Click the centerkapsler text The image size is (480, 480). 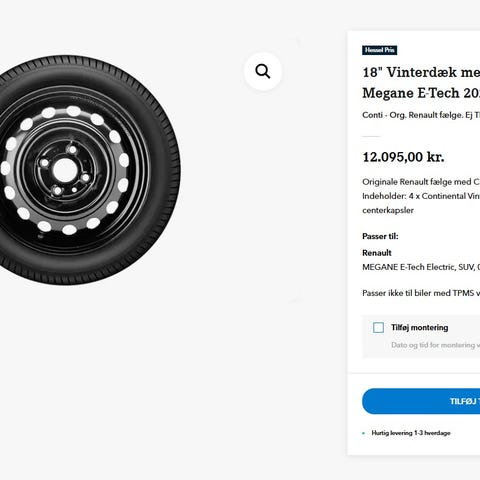coord(388,210)
